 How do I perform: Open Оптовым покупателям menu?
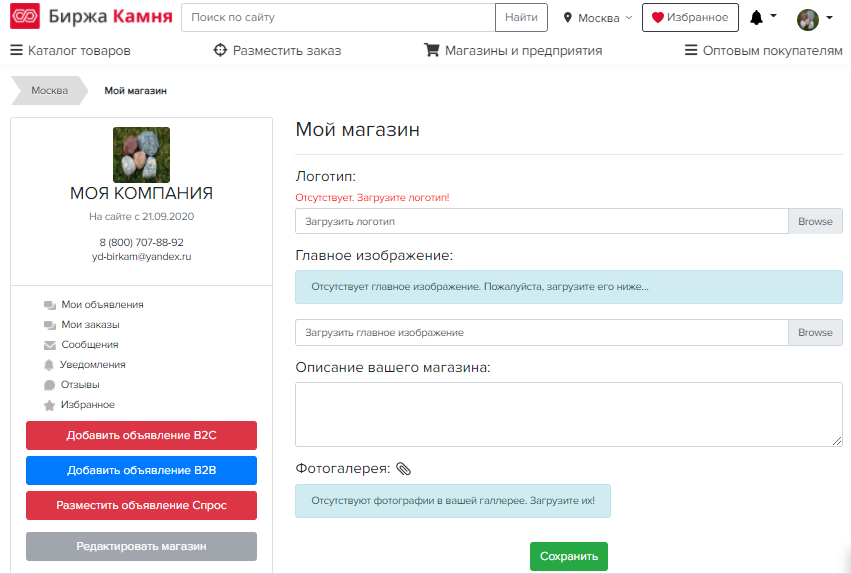tap(763, 50)
